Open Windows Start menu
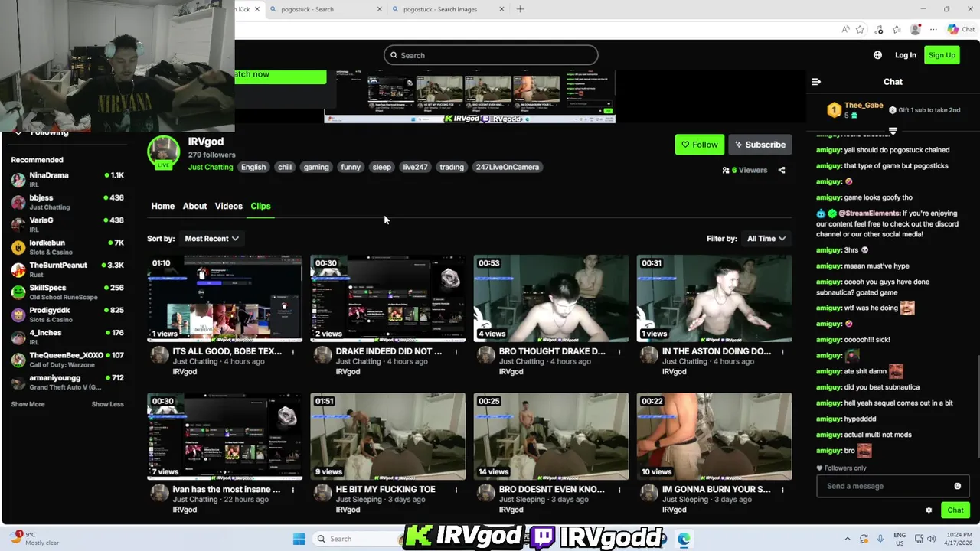 (x=299, y=539)
